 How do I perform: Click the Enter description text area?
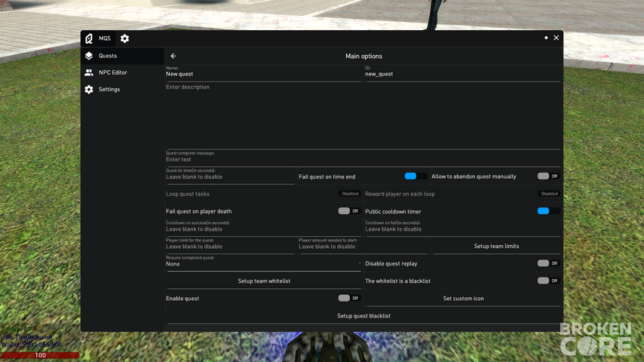363,116
